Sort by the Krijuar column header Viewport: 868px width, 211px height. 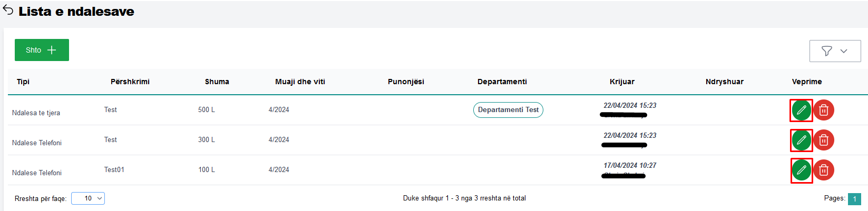pyautogui.click(x=622, y=82)
